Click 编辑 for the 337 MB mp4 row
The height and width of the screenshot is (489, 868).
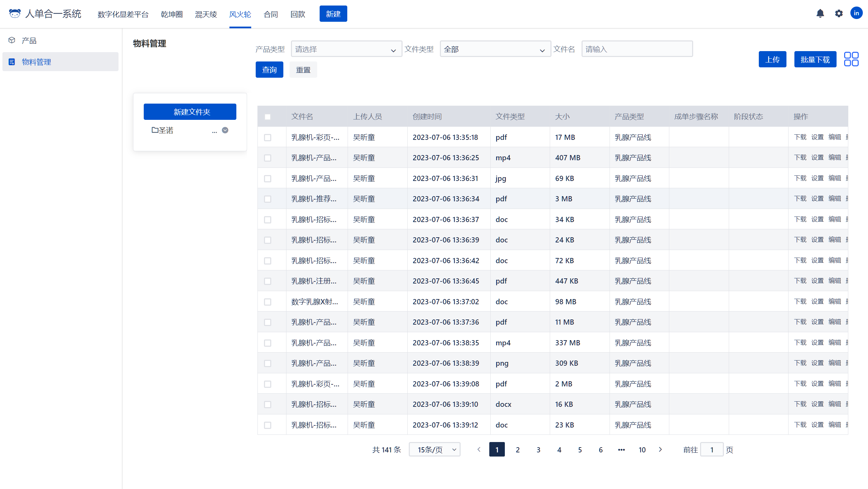835,343
